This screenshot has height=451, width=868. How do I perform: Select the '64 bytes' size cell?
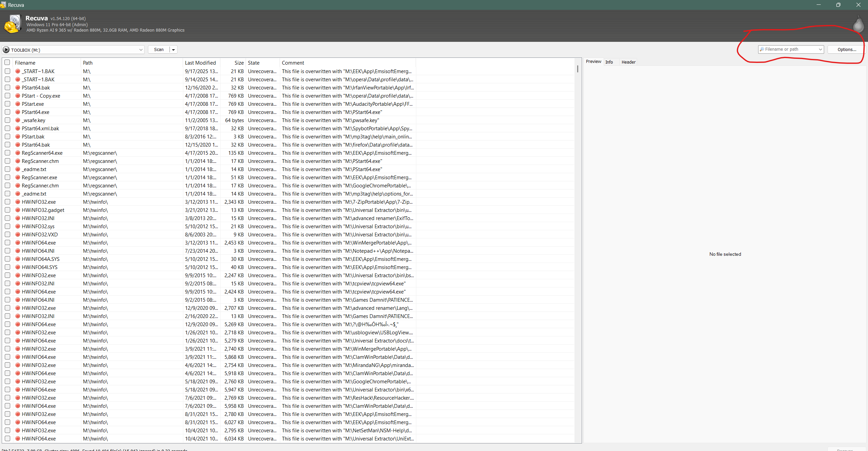[x=234, y=120]
